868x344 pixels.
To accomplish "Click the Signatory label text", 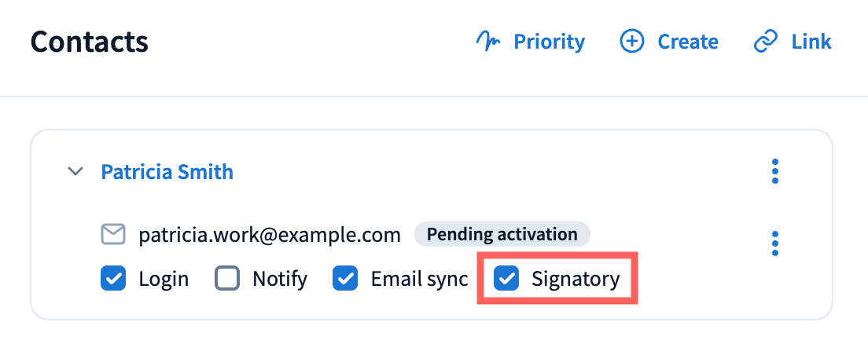I will click(576, 278).
